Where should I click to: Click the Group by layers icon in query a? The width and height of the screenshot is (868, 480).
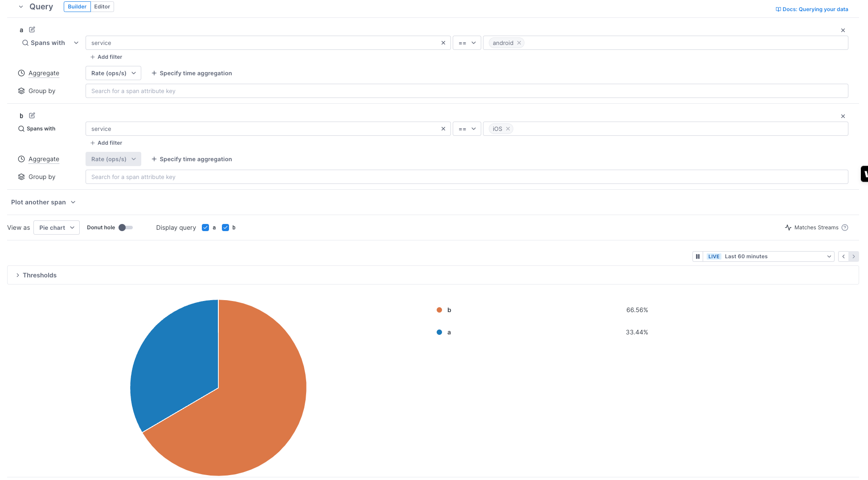point(21,91)
